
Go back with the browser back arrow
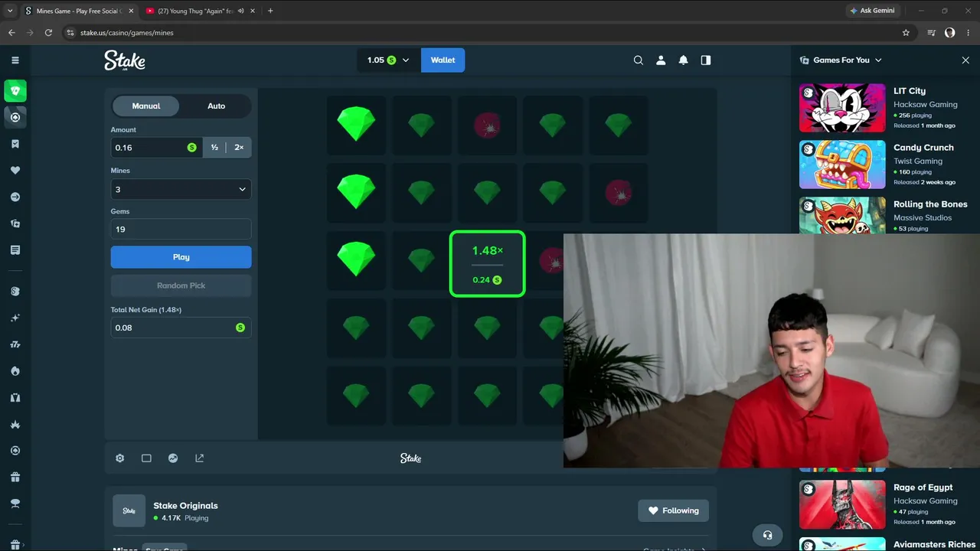point(11,33)
